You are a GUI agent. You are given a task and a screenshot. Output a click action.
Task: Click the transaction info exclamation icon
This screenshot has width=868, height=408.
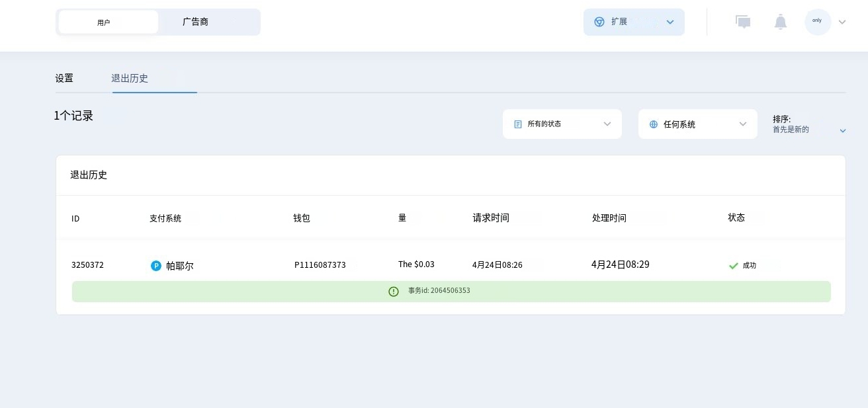tap(394, 291)
